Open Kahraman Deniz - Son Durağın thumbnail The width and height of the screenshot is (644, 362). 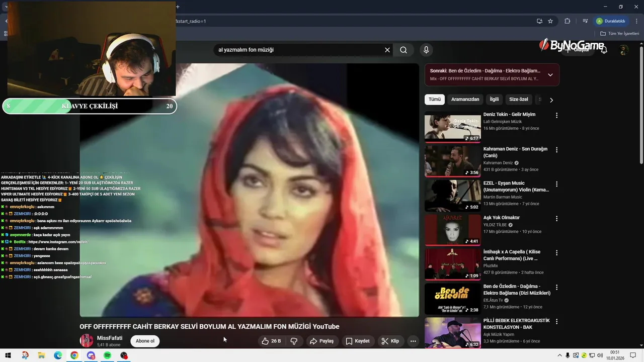(x=453, y=161)
